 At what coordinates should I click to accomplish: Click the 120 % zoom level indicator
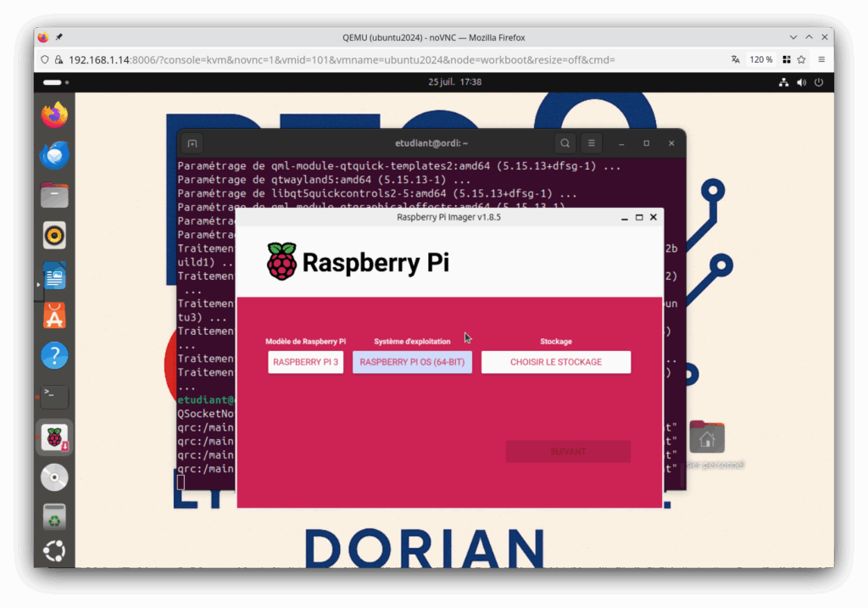761,59
